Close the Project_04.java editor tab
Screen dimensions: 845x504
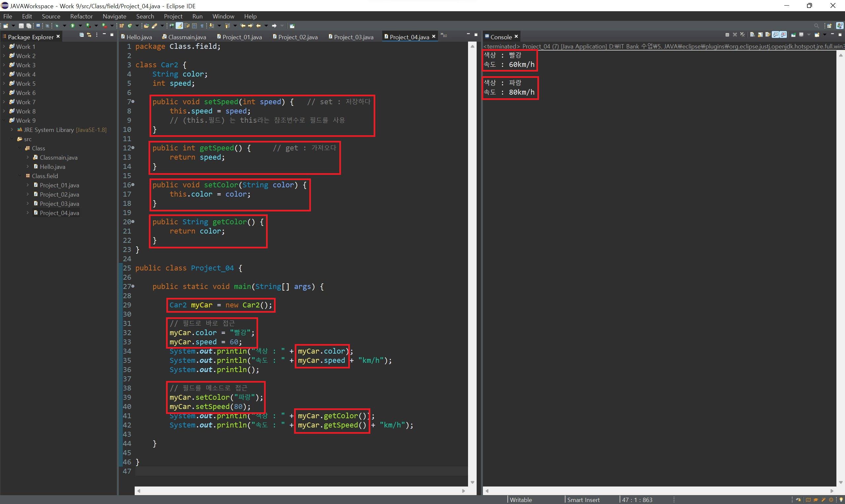pyautogui.click(x=433, y=36)
